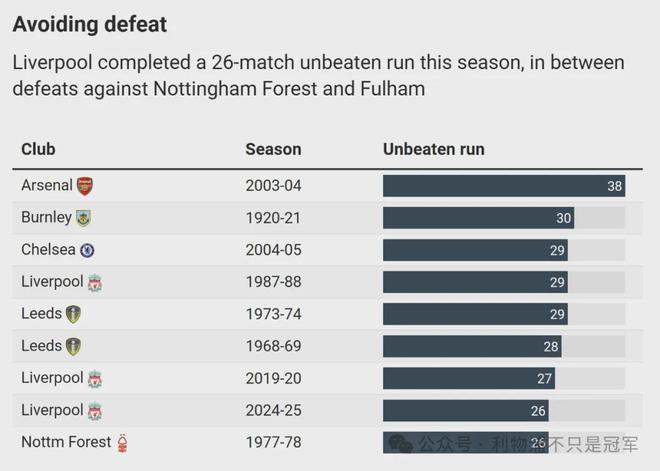Click the Burnley club crest
Image resolution: width=660 pixels, height=471 pixels.
[84, 218]
